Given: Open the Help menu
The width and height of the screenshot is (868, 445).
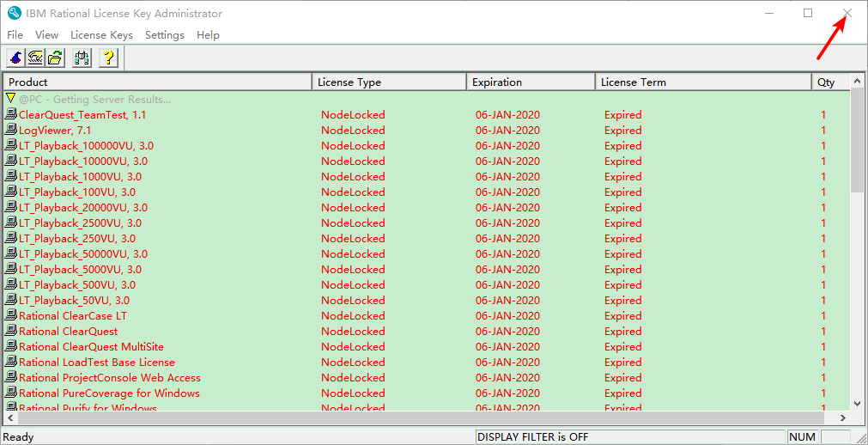Looking at the screenshot, I should (208, 35).
